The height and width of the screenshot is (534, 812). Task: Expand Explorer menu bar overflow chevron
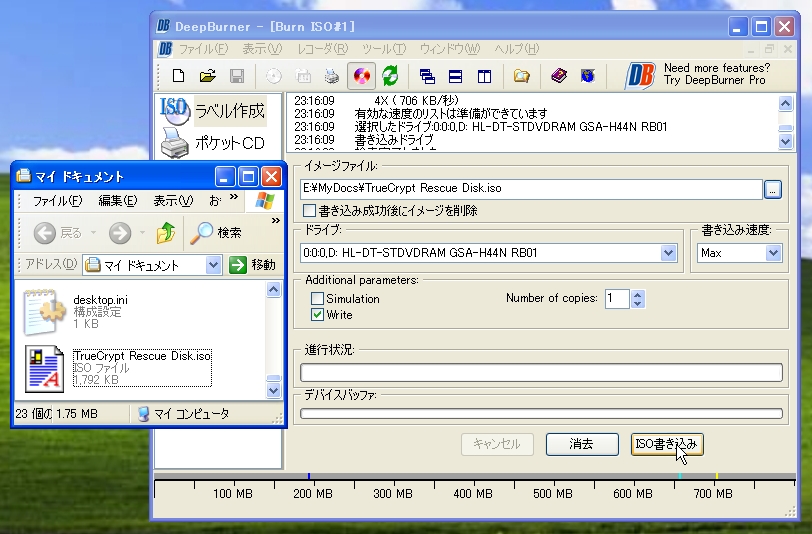tap(234, 197)
